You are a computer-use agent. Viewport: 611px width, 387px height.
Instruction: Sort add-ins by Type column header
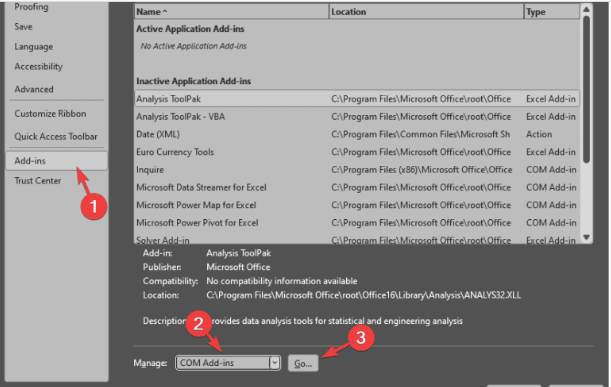tap(552, 12)
